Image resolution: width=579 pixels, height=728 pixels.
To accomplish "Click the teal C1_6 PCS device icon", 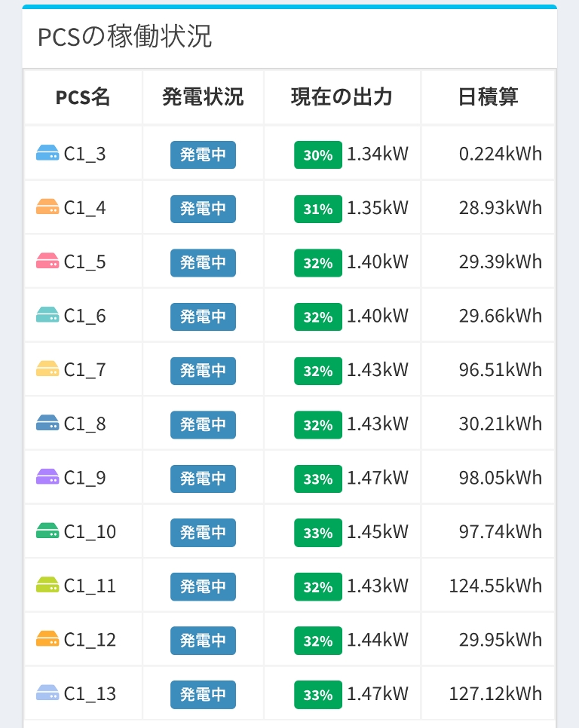I will [47, 315].
